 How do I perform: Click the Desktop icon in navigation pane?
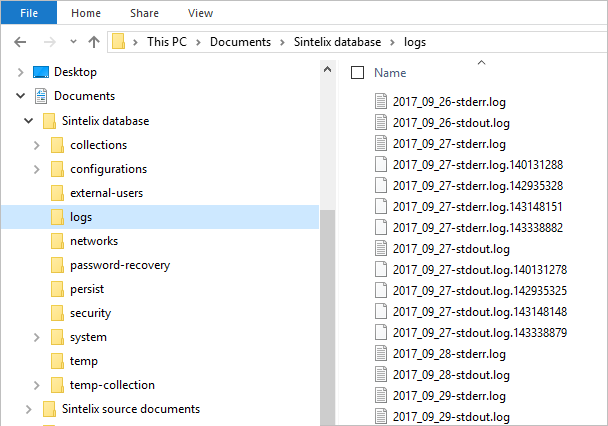point(41,72)
